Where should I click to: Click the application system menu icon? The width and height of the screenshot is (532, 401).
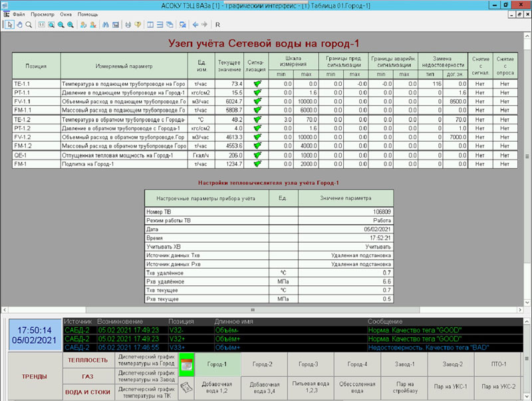pyautogui.click(x=6, y=14)
